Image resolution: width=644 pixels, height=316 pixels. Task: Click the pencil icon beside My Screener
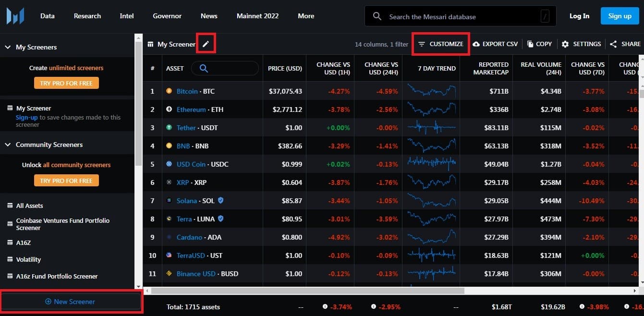point(206,44)
